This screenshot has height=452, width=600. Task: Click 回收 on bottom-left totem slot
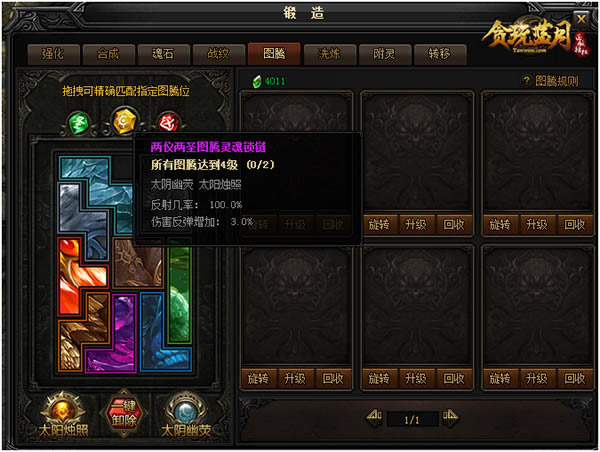point(333,379)
